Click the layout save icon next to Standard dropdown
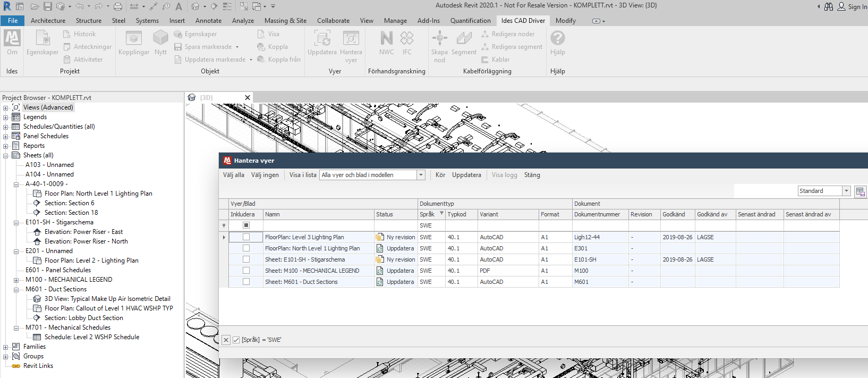The width and height of the screenshot is (868, 378). click(x=860, y=191)
